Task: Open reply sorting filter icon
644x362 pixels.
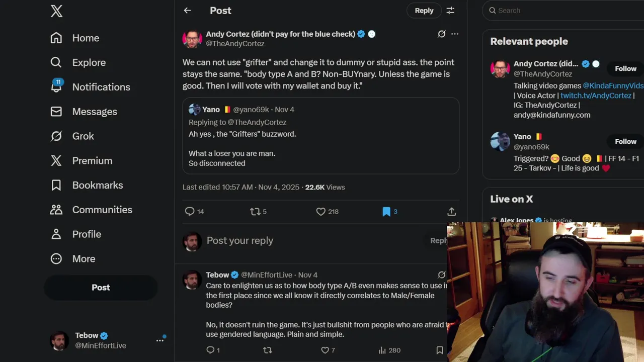Action: [x=450, y=11]
